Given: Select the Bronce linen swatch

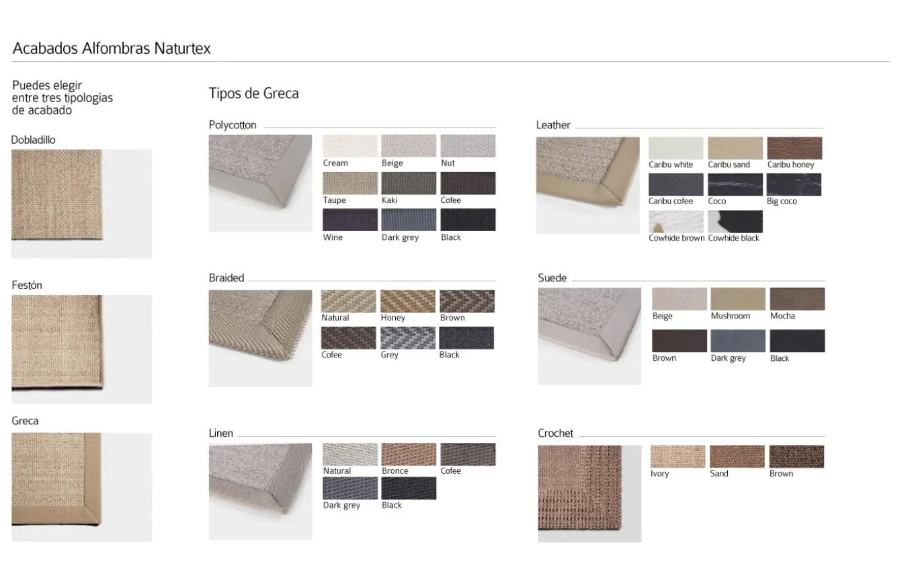Looking at the screenshot, I should pyautogui.click(x=409, y=454).
